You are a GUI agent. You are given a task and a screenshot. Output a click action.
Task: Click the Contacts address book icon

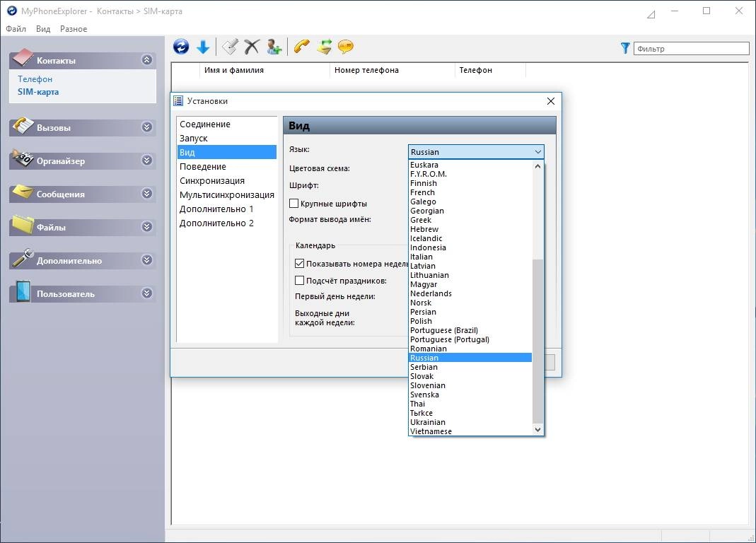(23, 58)
